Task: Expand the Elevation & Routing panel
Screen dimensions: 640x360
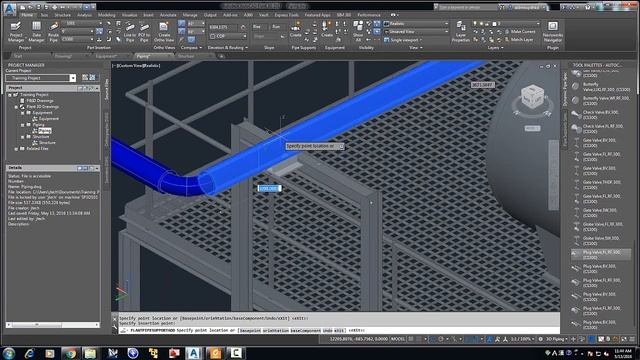Action: 228,48
